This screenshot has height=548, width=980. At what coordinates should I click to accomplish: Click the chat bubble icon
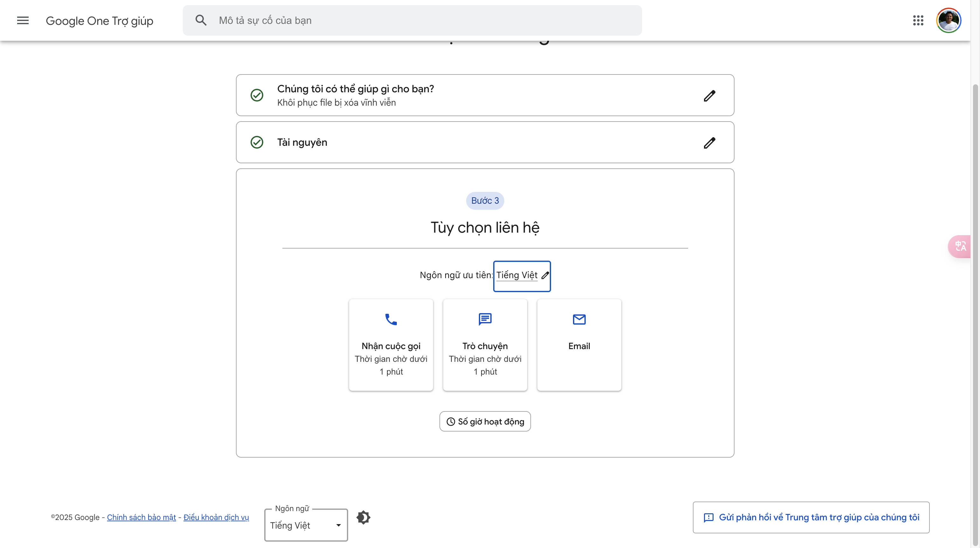tap(485, 319)
